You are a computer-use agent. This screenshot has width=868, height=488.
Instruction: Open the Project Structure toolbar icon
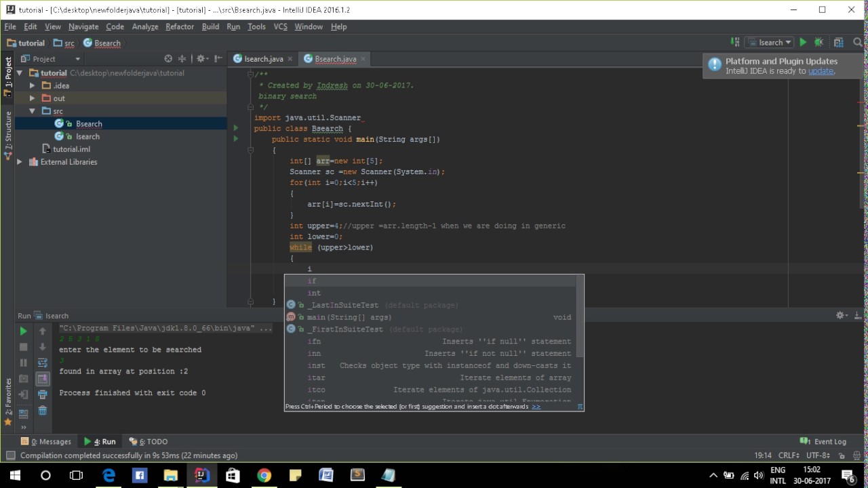tap(838, 42)
